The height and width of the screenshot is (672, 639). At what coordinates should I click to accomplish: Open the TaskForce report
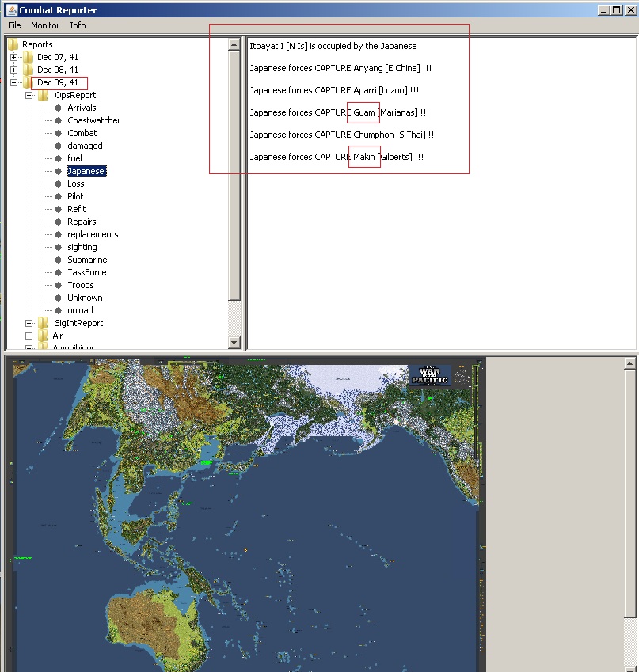pyautogui.click(x=86, y=272)
